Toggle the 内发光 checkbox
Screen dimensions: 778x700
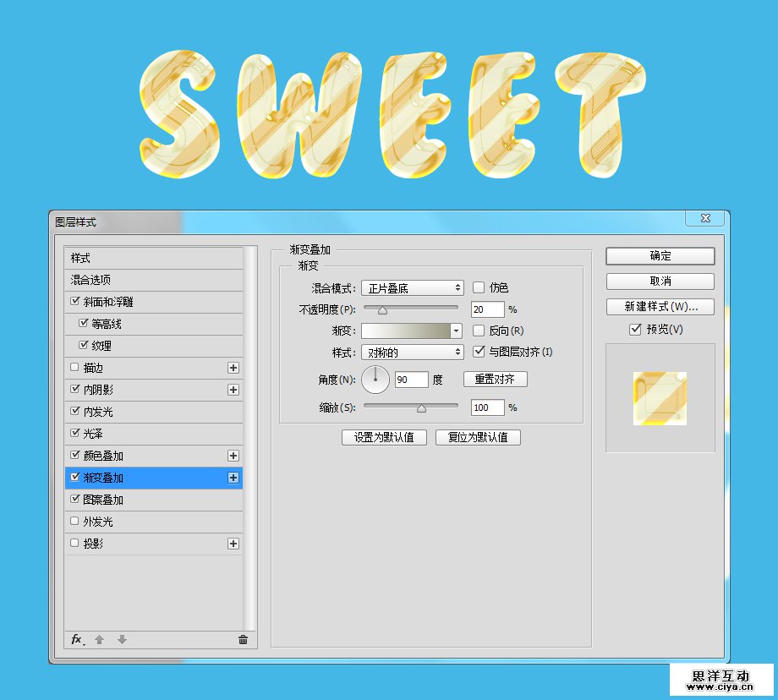[75, 411]
